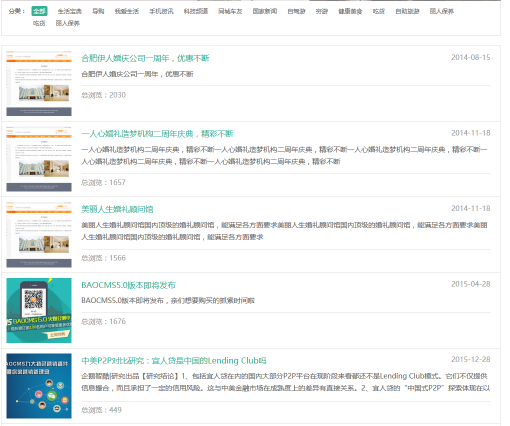Open the 生活宝典 category

click(70, 11)
